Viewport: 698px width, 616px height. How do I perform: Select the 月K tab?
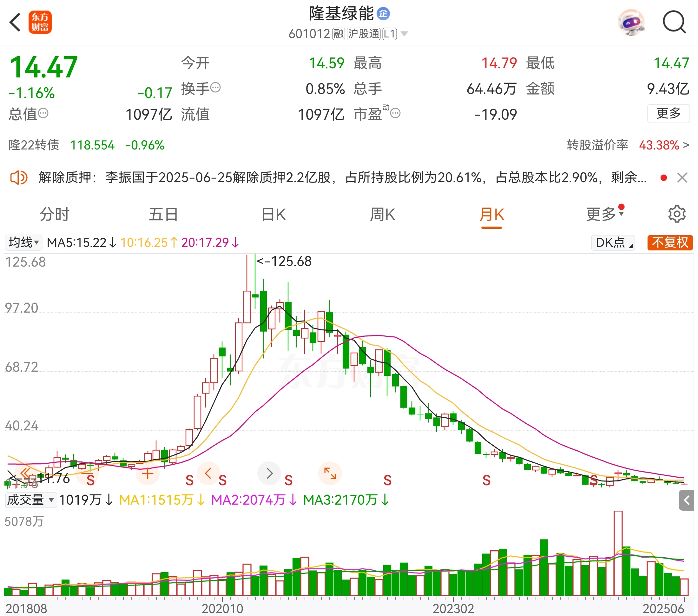tap(492, 215)
